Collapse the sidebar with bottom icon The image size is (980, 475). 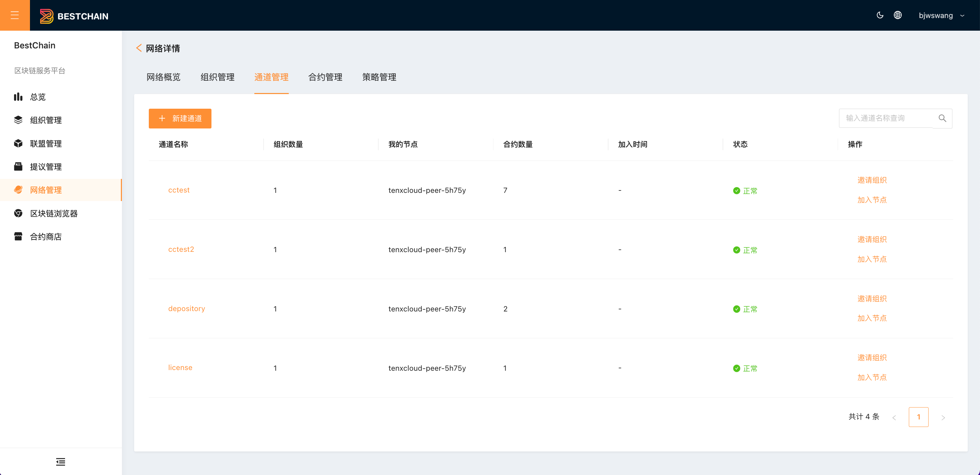pos(61,462)
